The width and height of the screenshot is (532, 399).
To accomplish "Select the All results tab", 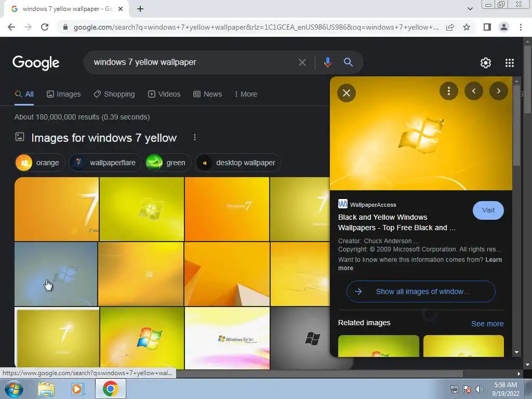I will tap(24, 94).
